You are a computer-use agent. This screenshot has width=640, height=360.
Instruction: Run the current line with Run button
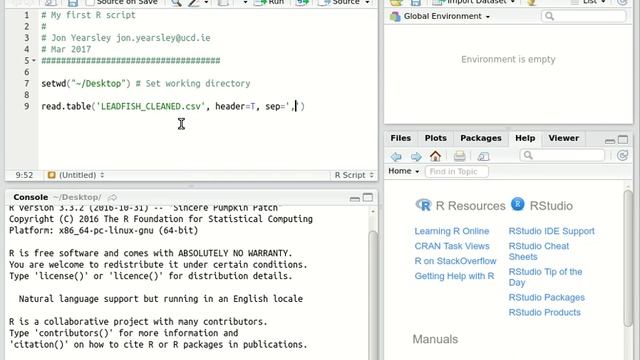tap(269, 2)
